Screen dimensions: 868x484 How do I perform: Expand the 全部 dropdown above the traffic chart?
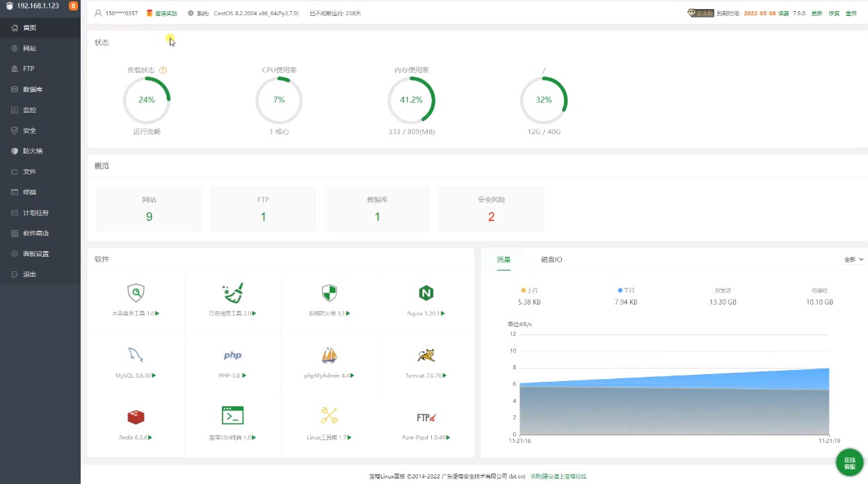(x=853, y=259)
